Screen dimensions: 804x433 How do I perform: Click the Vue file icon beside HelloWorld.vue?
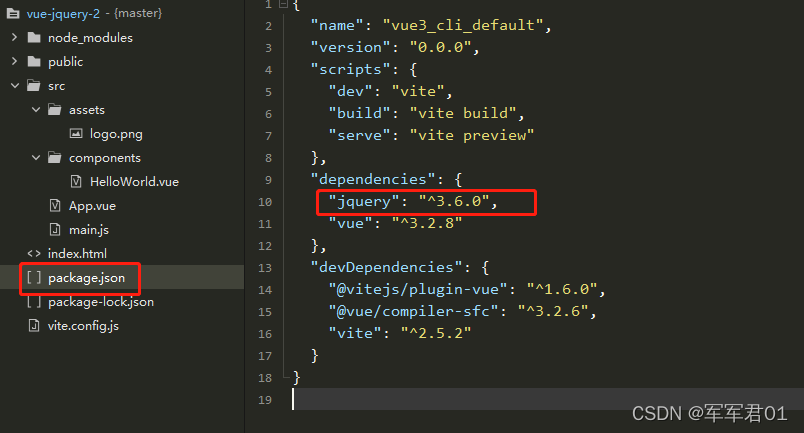point(76,182)
